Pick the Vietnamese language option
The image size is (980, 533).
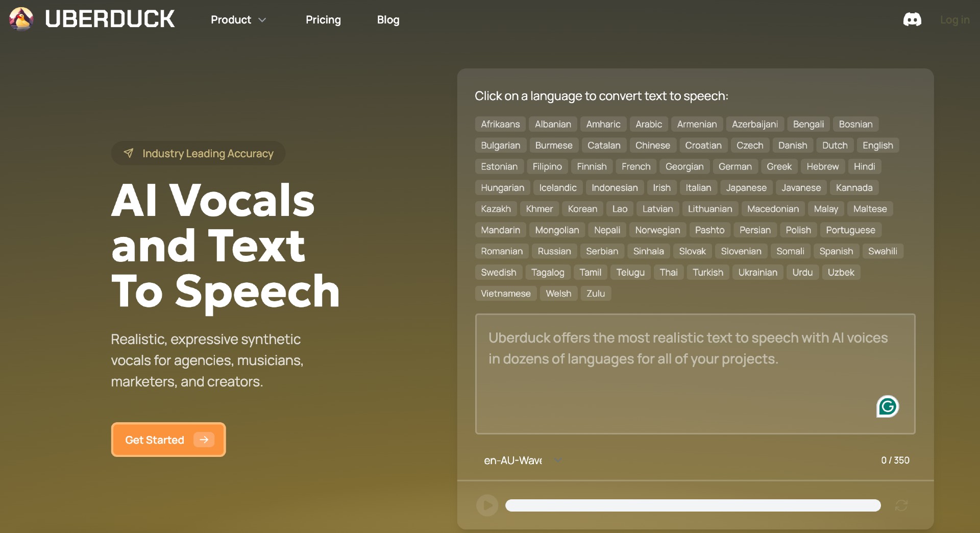click(505, 294)
